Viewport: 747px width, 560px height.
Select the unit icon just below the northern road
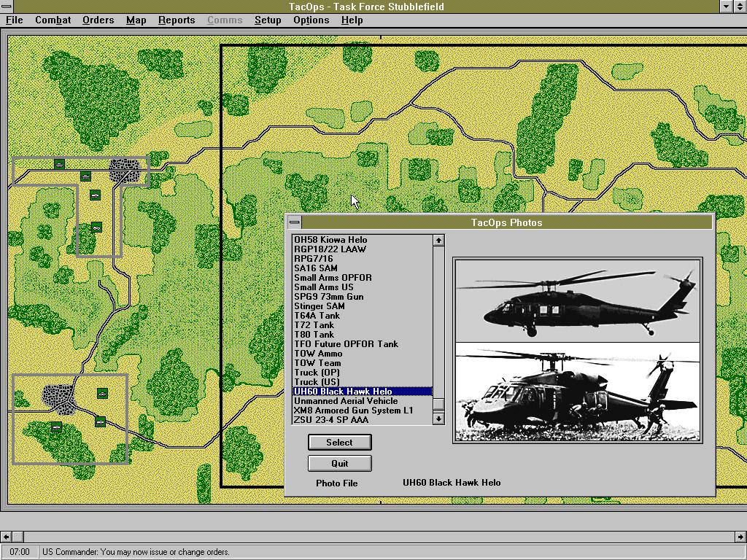85,176
